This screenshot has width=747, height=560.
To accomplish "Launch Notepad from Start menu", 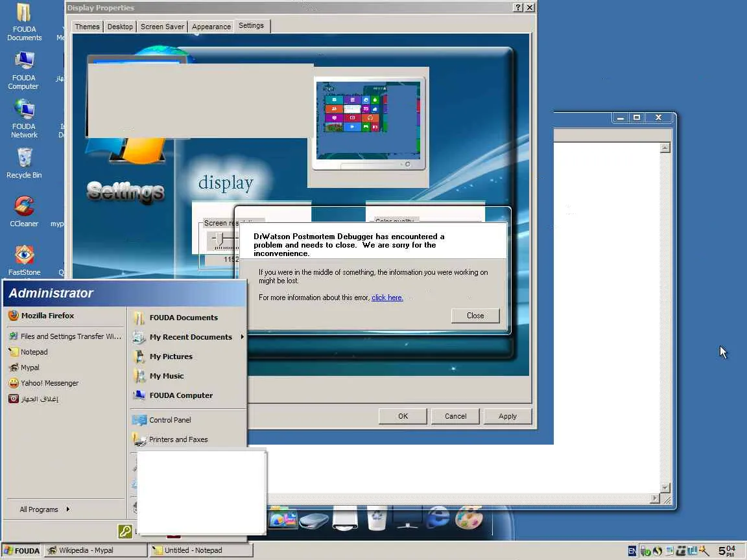I will (x=28, y=352).
